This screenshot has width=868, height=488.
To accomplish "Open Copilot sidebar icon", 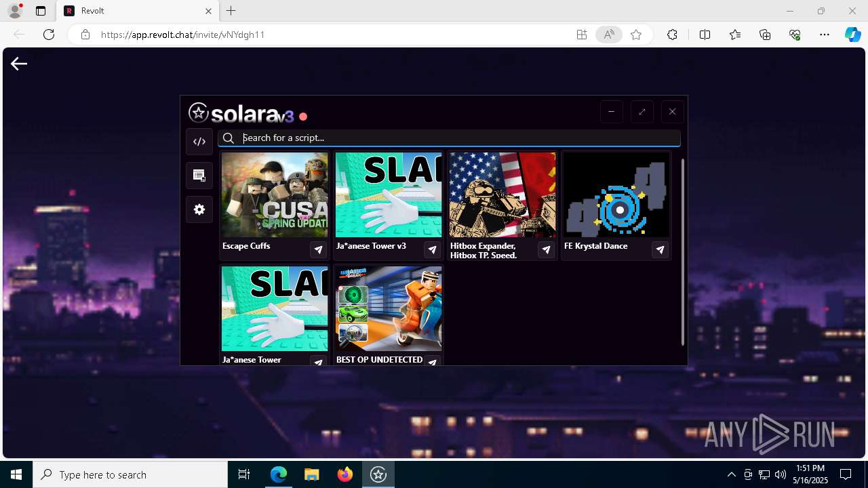I will point(852,35).
